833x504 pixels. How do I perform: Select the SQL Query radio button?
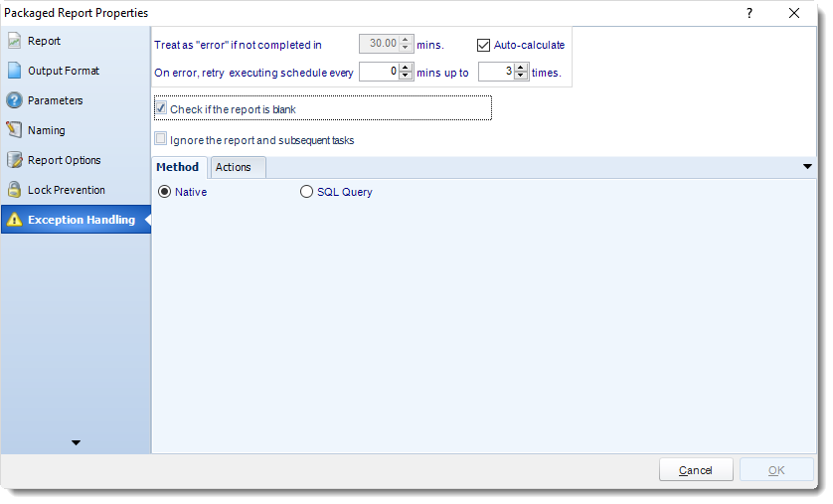[306, 192]
